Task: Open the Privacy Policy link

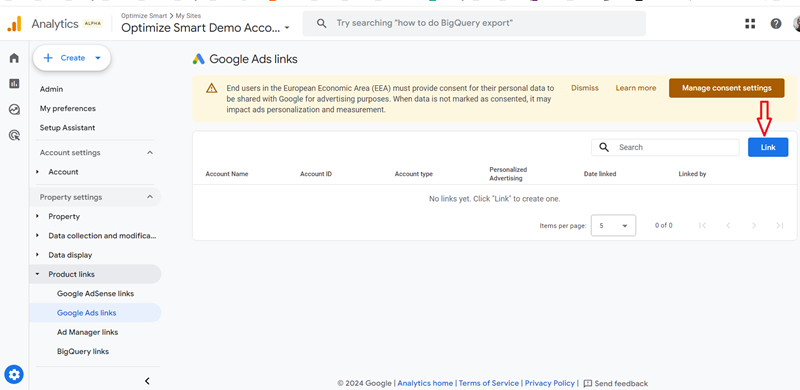Action: (550, 383)
